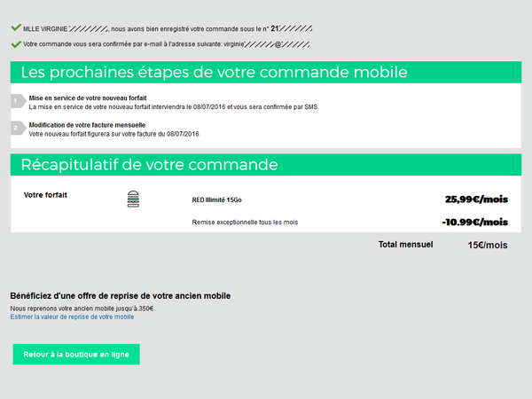This screenshot has width=532, height=399.
Task: Click the 25,99€/mois price
Action: point(476,199)
